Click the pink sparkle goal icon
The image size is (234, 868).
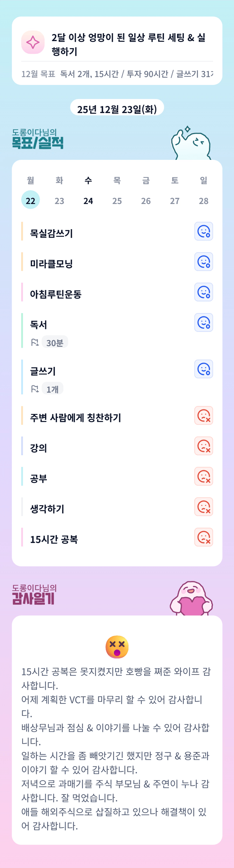tap(33, 42)
